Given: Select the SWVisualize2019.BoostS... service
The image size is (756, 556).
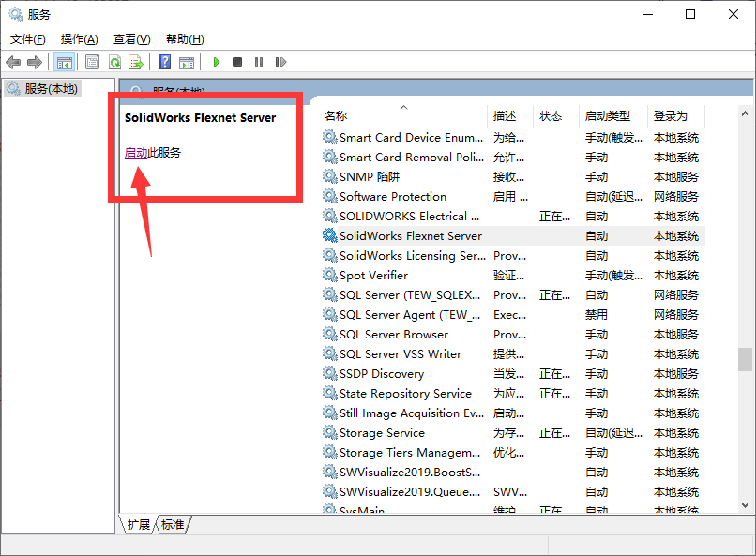Looking at the screenshot, I should [x=513, y=473].
